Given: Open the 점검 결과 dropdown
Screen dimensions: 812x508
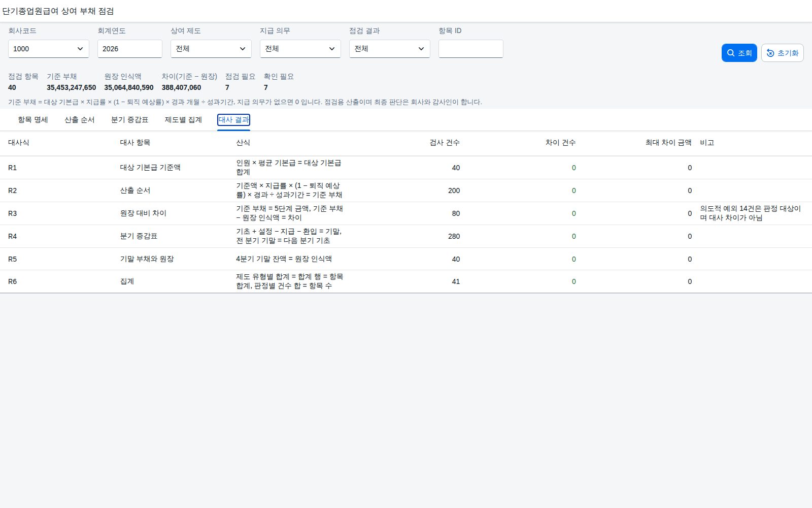Looking at the screenshot, I should pos(390,49).
